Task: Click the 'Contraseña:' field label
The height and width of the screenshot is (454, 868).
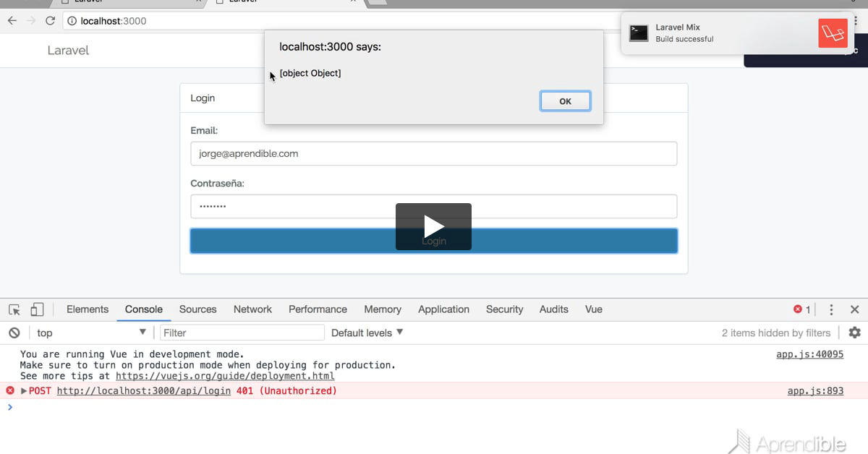Action: coord(217,184)
